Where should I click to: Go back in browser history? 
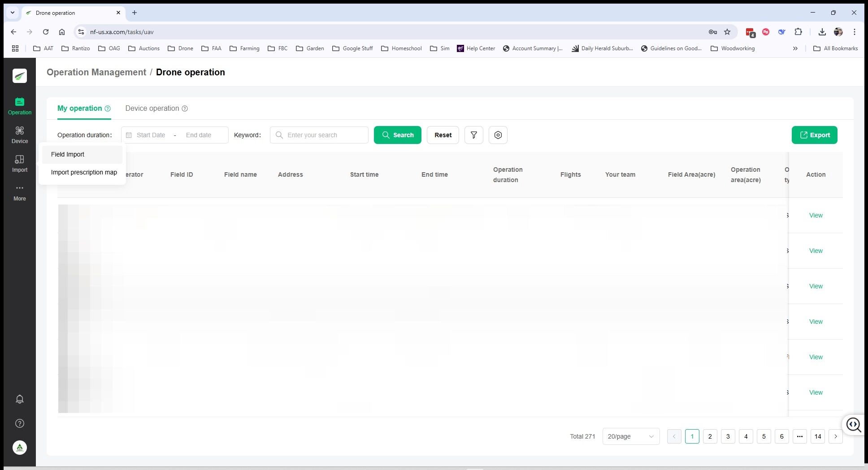click(x=13, y=32)
